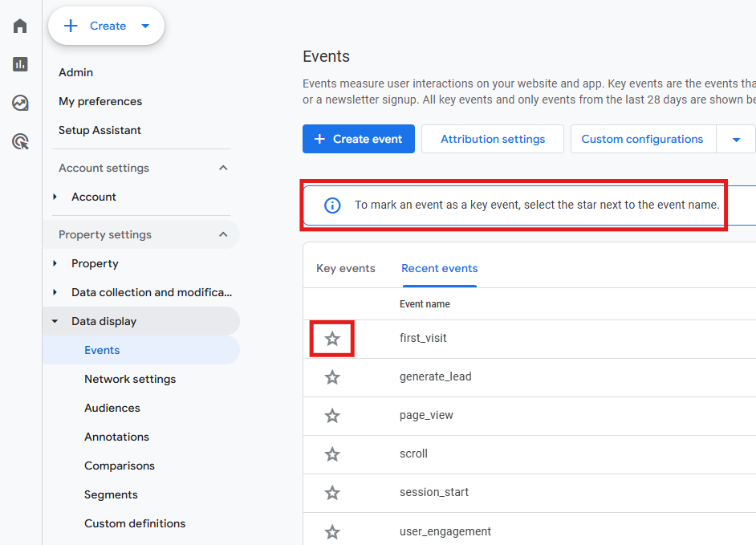
Task: Open Custom definitions
Action: click(x=135, y=524)
